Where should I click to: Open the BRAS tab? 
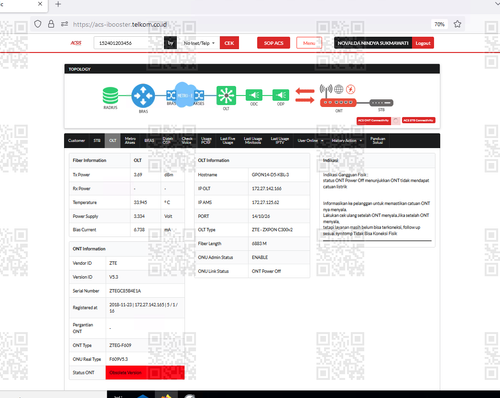pyautogui.click(x=149, y=141)
